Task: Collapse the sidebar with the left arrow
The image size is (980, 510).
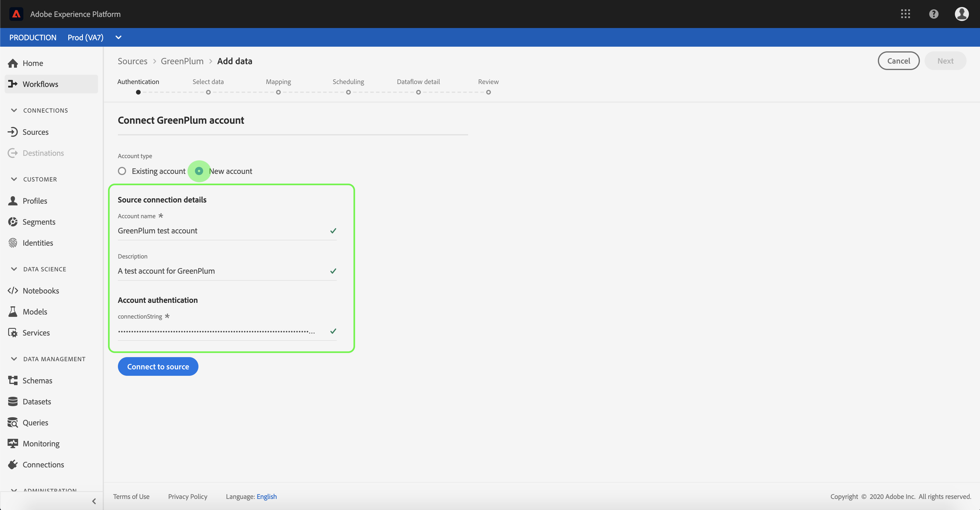Action: [x=94, y=501]
